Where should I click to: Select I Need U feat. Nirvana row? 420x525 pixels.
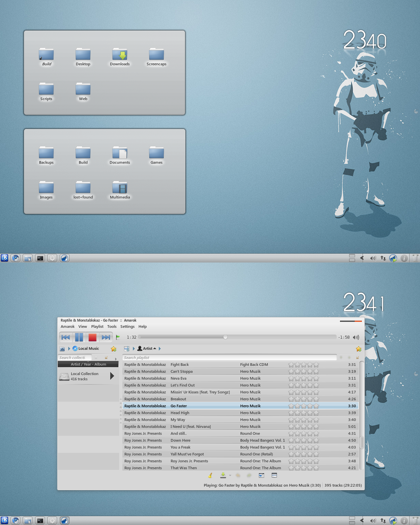click(x=240, y=427)
